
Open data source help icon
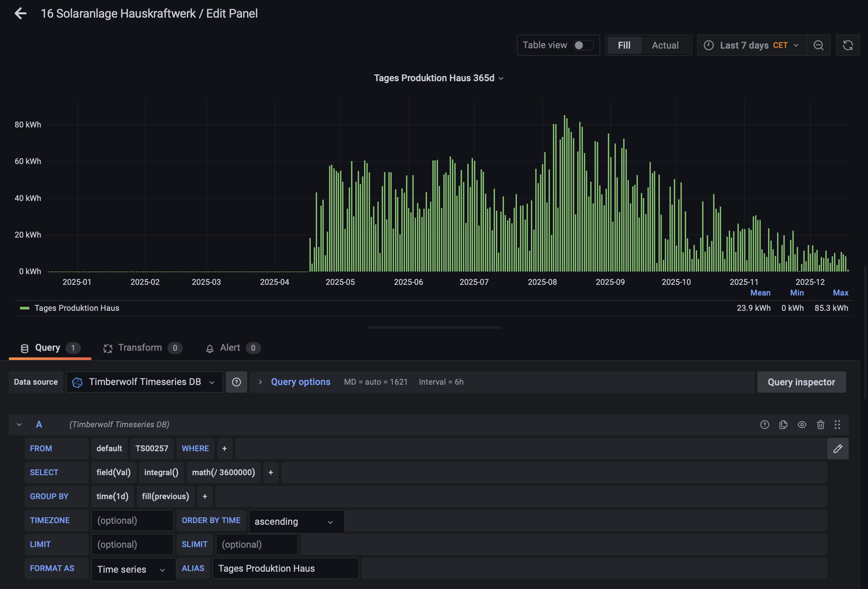click(x=236, y=382)
